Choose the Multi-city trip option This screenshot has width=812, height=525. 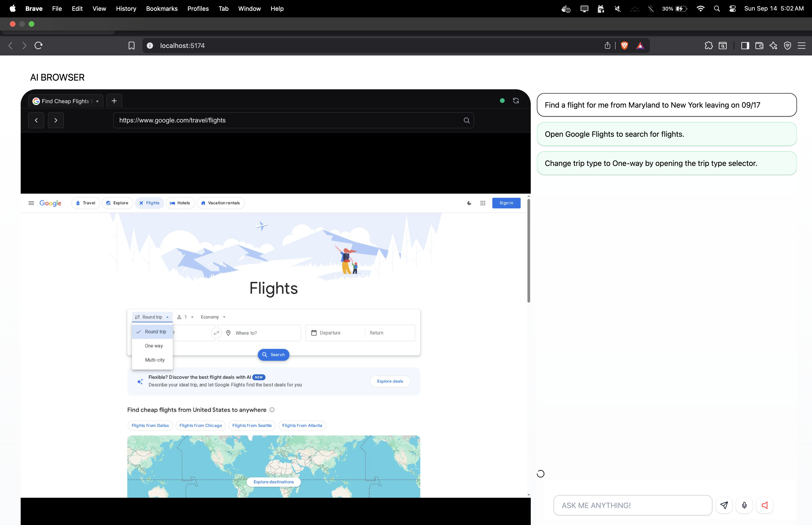pyautogui.click(x=155, y=360)
